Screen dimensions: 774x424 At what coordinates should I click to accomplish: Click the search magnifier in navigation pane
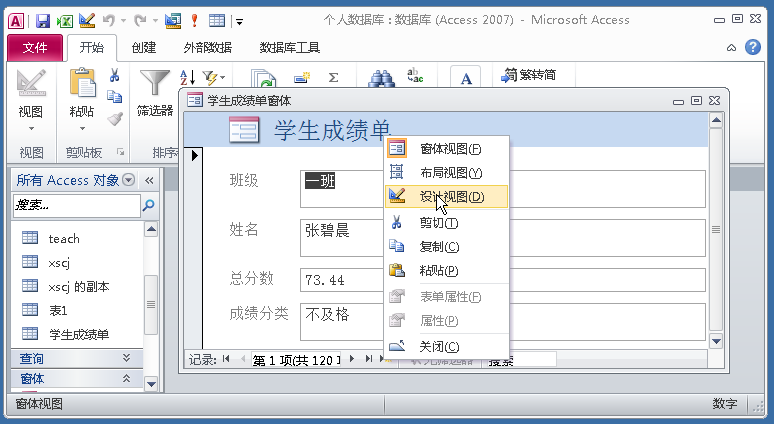(x=148, y=205)
